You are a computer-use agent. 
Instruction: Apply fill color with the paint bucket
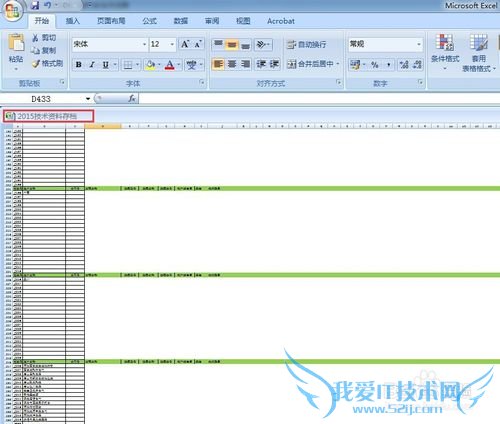[151, 65]
